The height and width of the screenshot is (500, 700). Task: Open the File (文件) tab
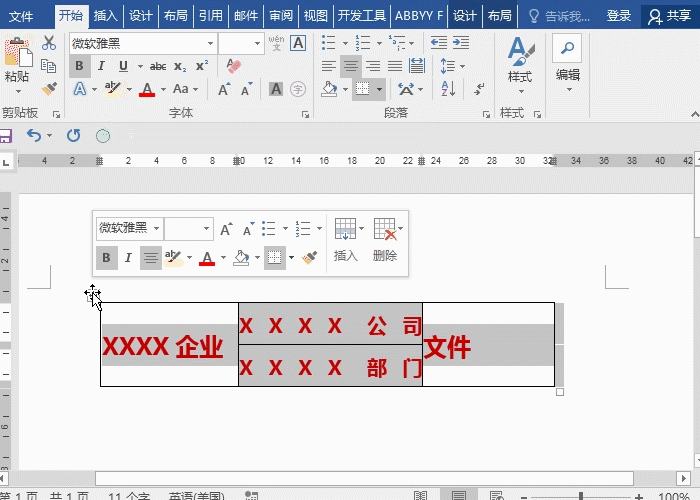21,17
